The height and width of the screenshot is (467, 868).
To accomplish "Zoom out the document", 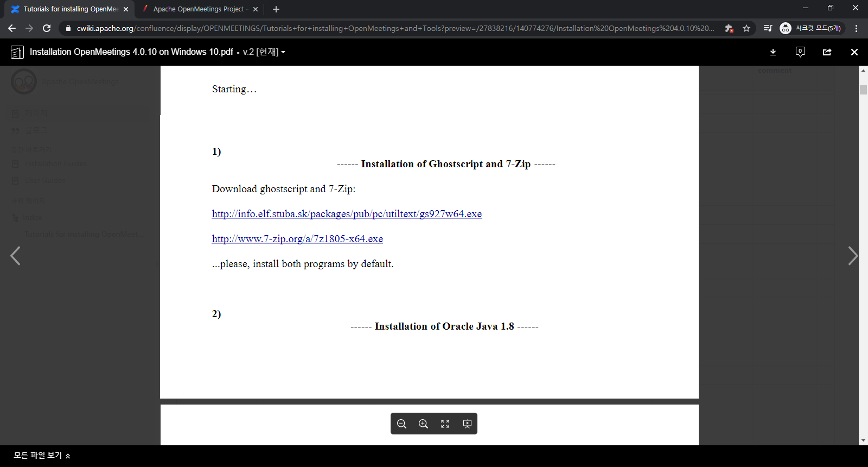I will coord(401,424).
